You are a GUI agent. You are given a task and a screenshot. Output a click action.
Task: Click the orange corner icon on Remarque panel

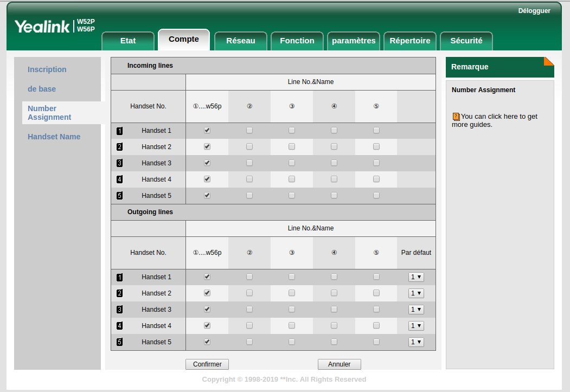(549, 61)
